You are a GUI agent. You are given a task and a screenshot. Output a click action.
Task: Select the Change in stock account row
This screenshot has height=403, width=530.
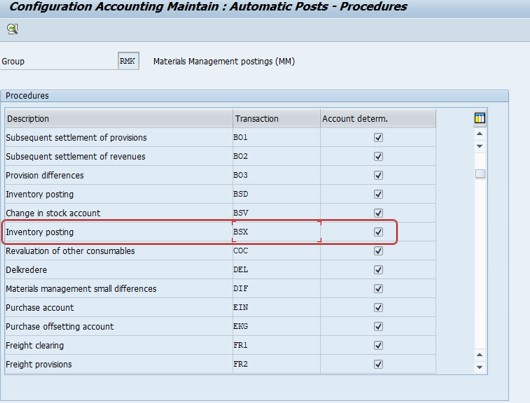(220, 213)
